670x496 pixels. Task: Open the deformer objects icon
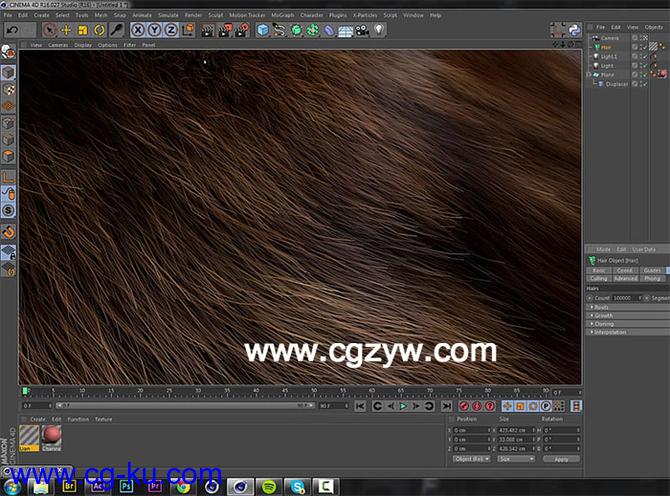click(329, 30)
